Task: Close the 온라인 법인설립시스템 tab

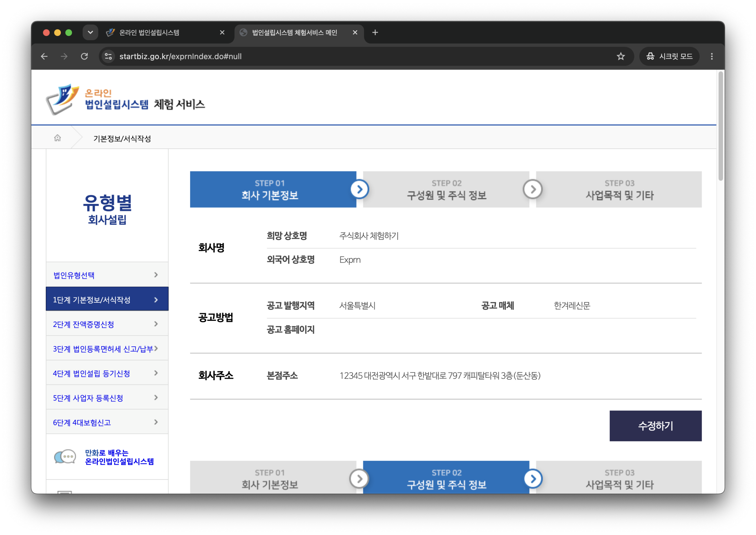Action: click(222, 32)
